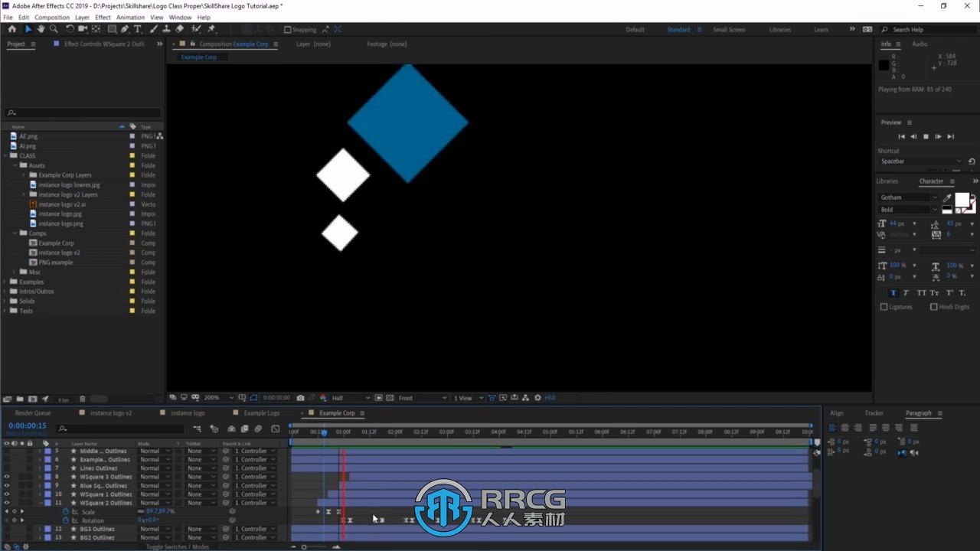The image size is (980, 551).
Task: Open the Effect menu
Action: click(x=103, y=17)
